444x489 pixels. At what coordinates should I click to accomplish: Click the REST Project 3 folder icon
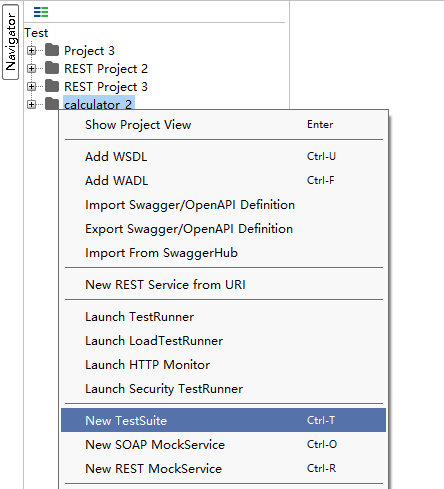[52, 86]
